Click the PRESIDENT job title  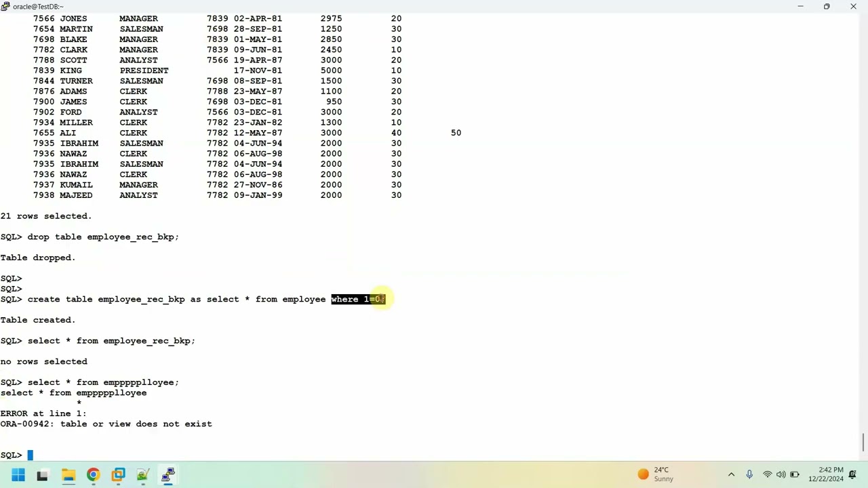[144, 70]
